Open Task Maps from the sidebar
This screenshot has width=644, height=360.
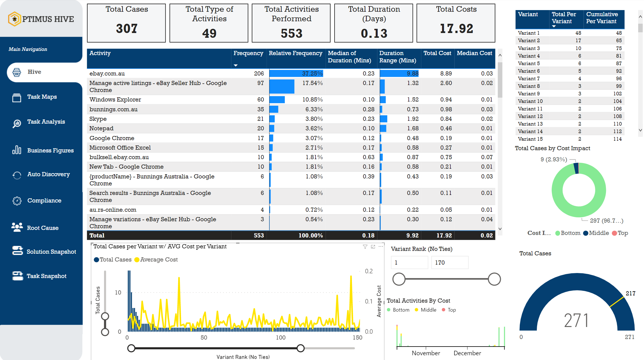tap(42, 97)
